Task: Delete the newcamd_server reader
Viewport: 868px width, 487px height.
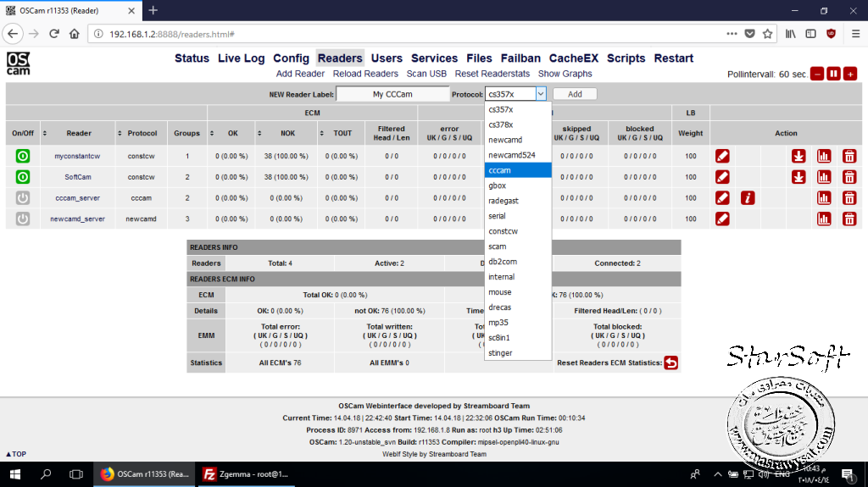Action: 849,219
